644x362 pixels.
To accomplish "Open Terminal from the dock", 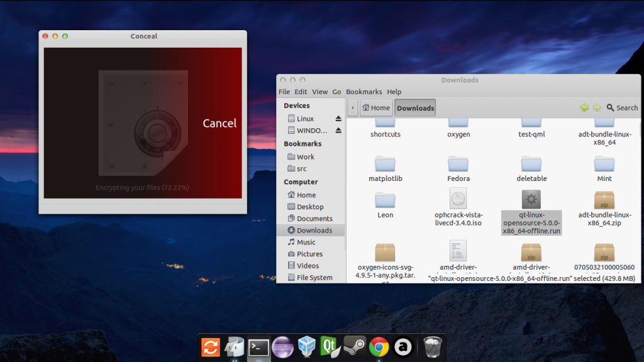I will click(x=258, y=346).
